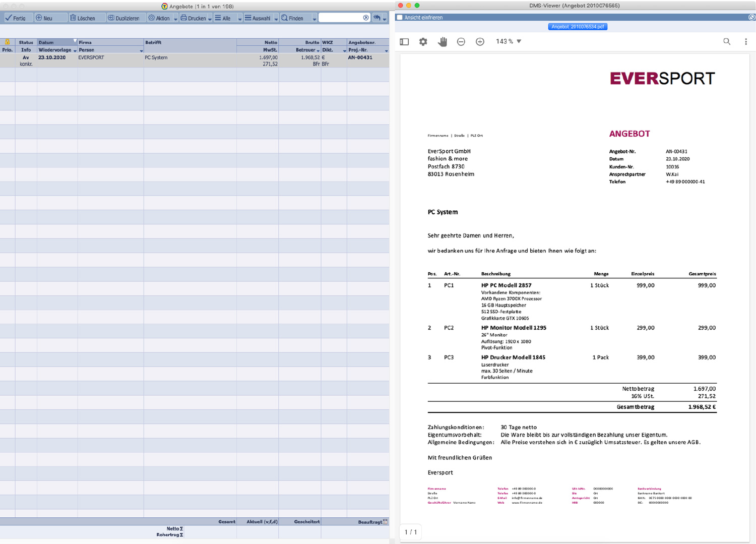This screenshot has height=544, width=756.
Task: Click the Gesamt footer label
Action: 227,522
